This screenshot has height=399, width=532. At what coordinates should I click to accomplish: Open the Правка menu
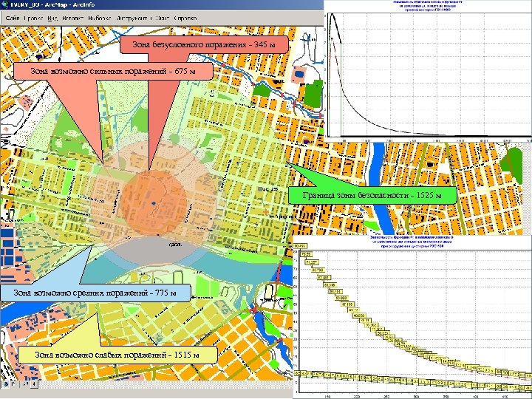[33, 18]
